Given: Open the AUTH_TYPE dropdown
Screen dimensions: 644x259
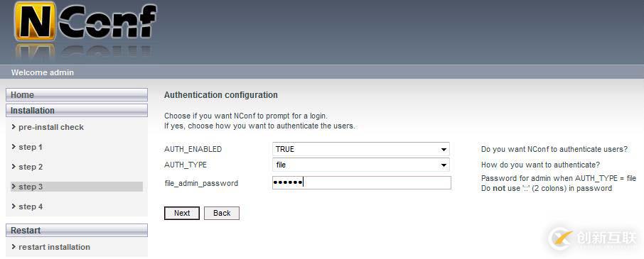Looking at the screenshot, I should (x=360, y=165).
